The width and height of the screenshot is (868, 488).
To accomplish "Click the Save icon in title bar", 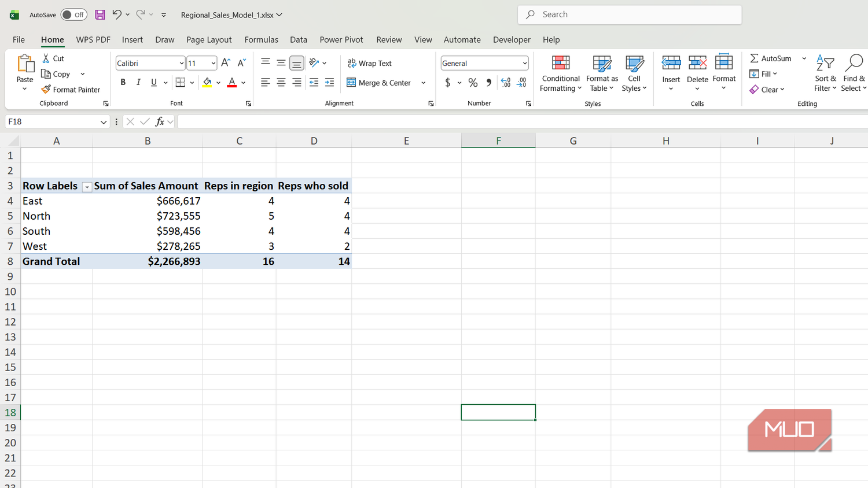I will click(x=100, y=14).
